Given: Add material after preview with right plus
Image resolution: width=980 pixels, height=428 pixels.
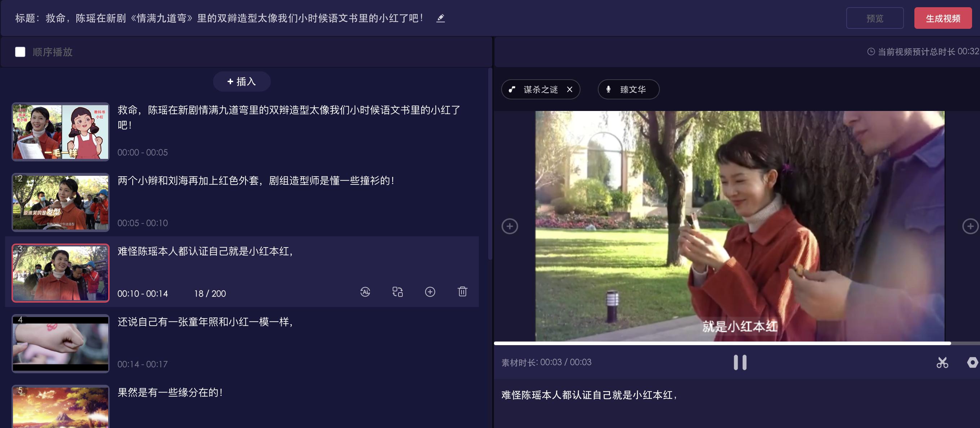Looking at the screenshot, I should [x=971, y=226].
